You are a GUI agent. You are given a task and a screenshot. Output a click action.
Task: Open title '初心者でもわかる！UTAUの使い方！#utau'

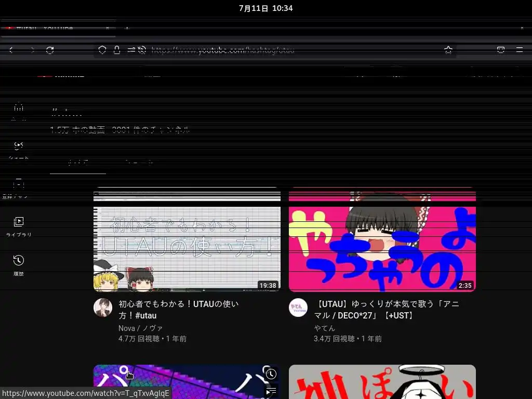179,310
